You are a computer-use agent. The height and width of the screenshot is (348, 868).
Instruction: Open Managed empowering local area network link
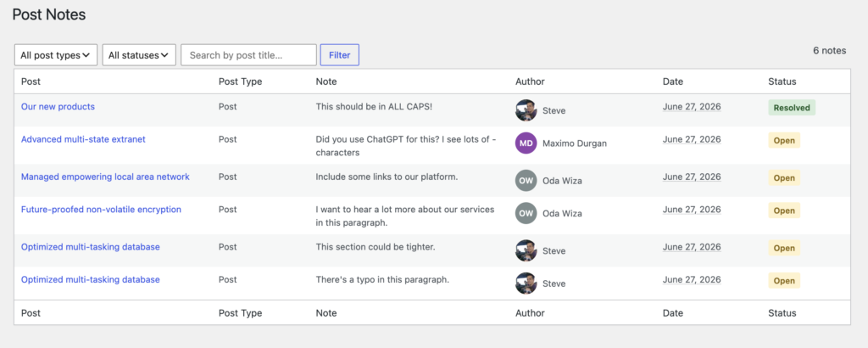pyautogui.click(x=105, y=177)
